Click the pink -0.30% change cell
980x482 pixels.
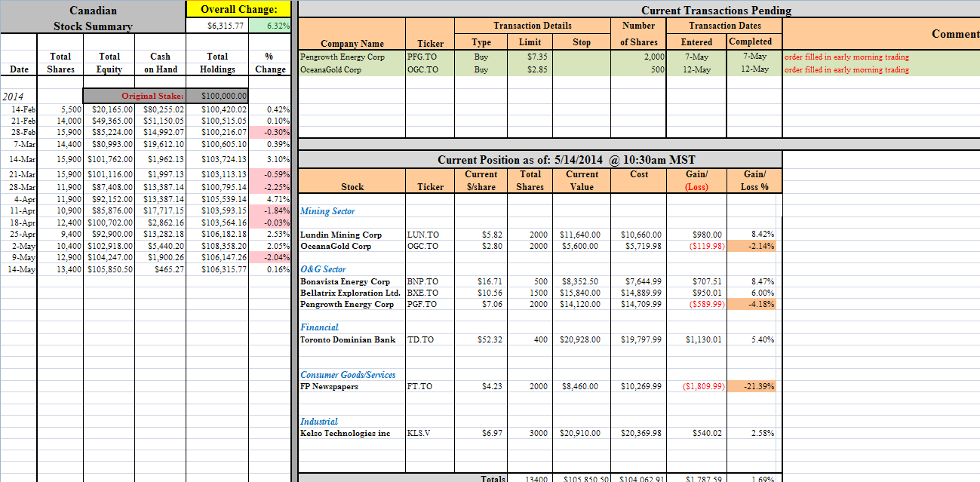point(269,132)
